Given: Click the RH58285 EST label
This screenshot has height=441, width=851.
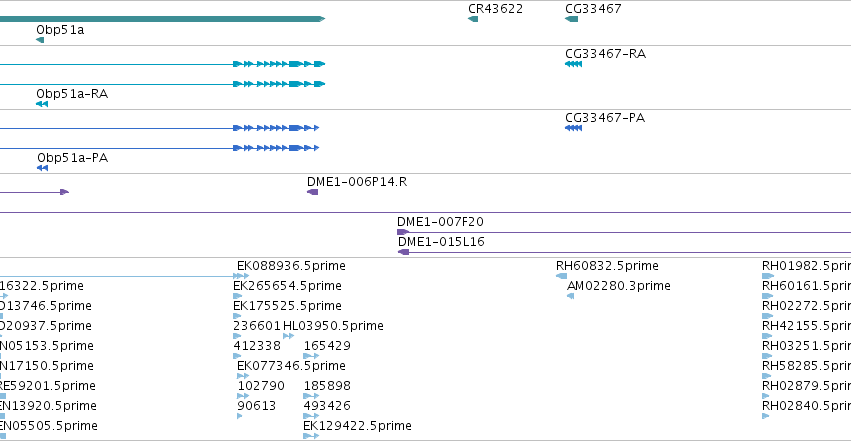Looking at the screenshot, I should pyautogui.click(x=806, y=366).
